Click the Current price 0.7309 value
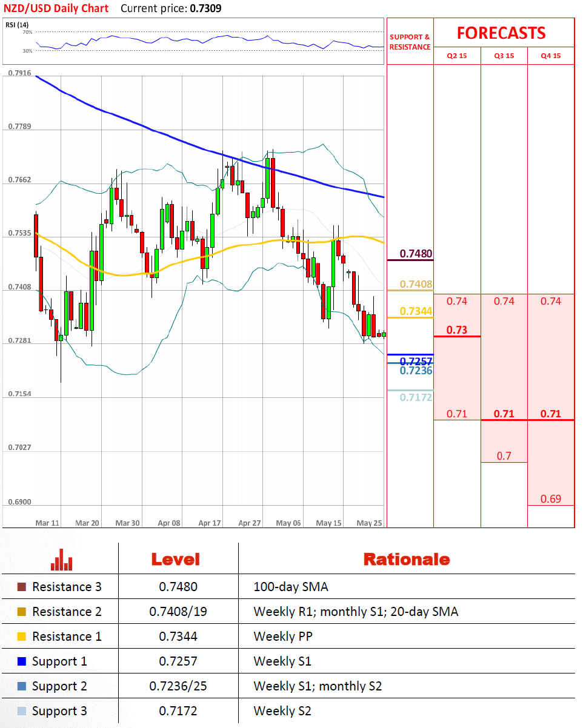 (205, 8)
